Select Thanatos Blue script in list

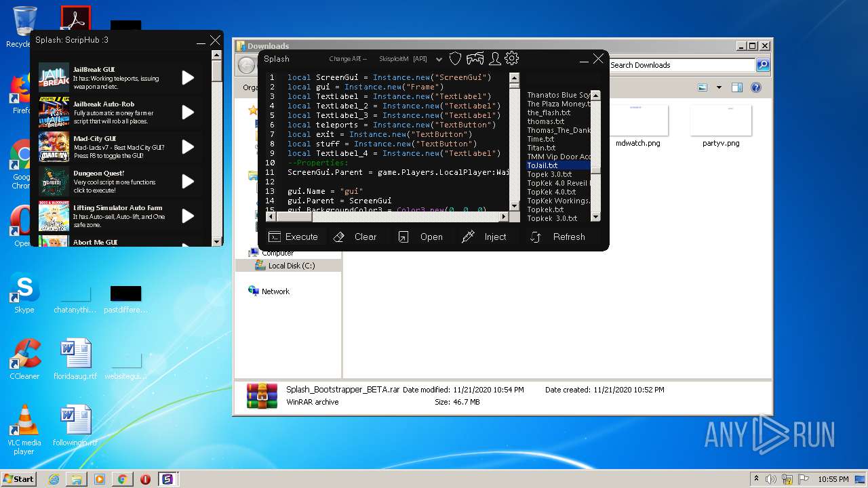point(558,95)
